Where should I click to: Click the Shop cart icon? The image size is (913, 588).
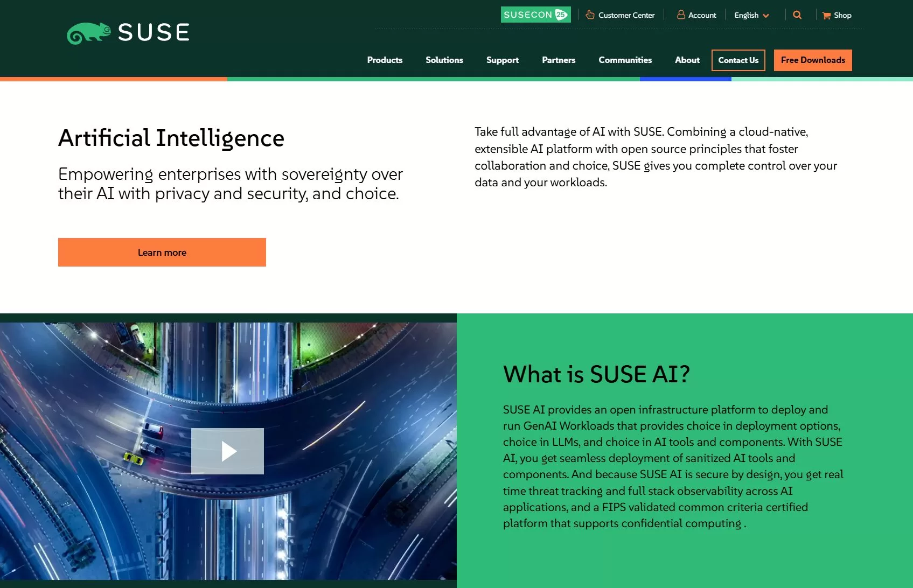tap(826, 16)
